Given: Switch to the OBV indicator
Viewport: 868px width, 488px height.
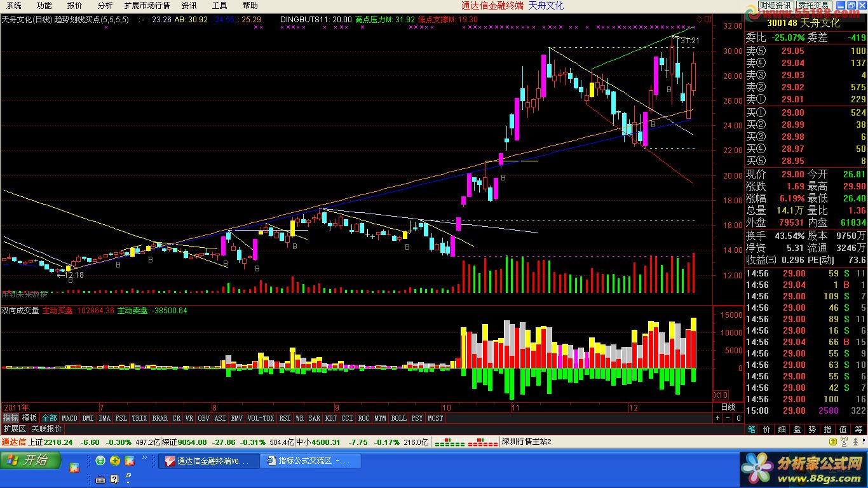Looking at the screenshot, I should click(203, 418).
